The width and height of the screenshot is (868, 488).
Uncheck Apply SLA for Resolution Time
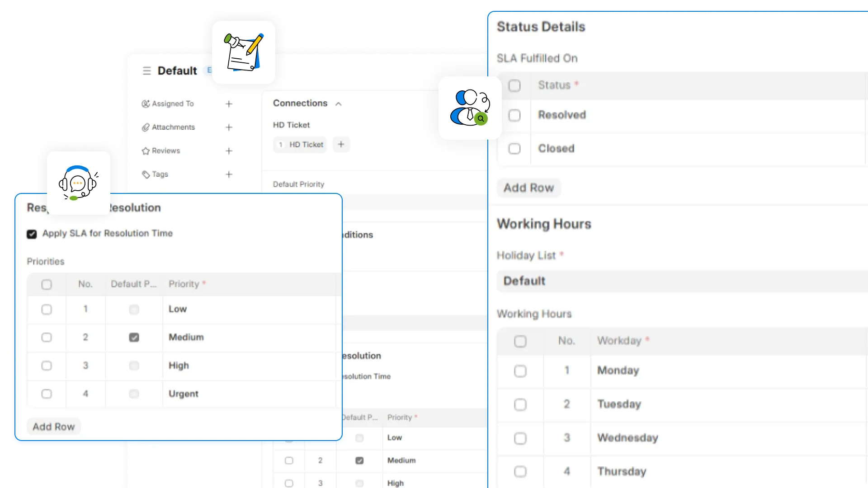tap(32, 234)
